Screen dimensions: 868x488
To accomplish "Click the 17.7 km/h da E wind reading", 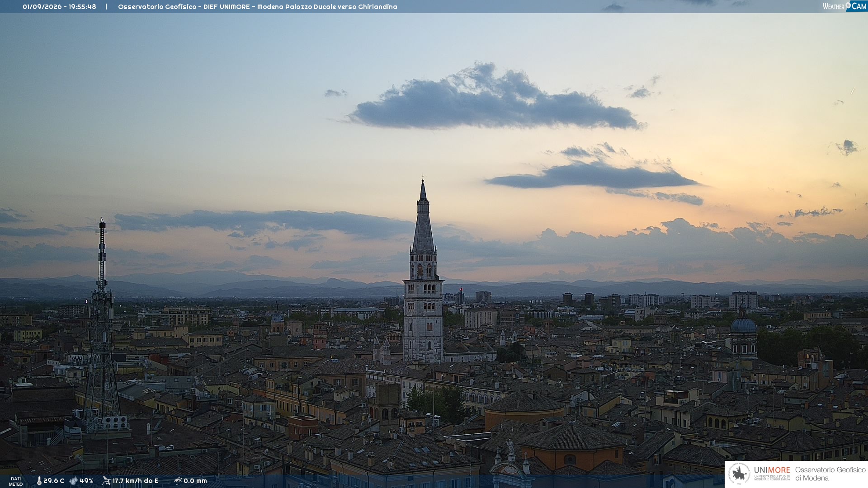I will [136, 481].
